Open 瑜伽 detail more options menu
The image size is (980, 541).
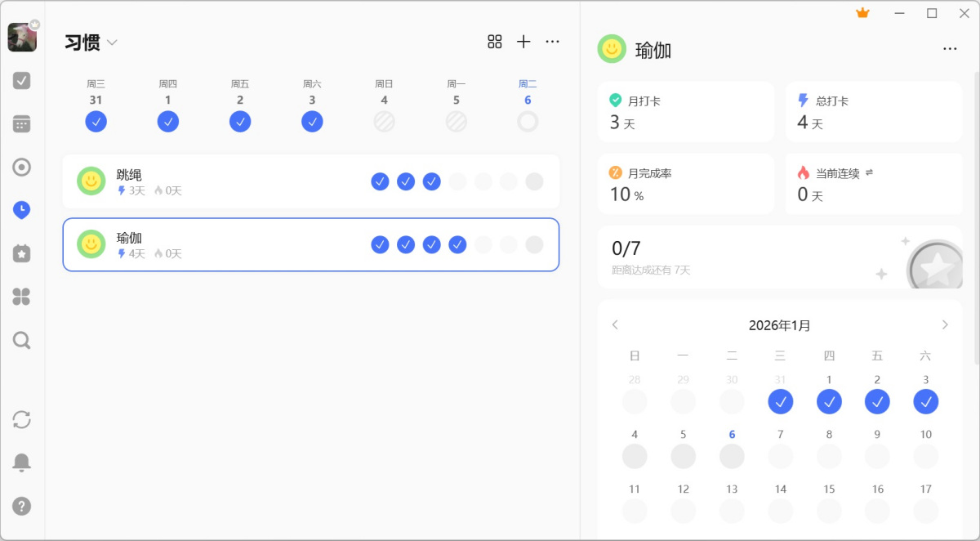[x=950, y=49]
